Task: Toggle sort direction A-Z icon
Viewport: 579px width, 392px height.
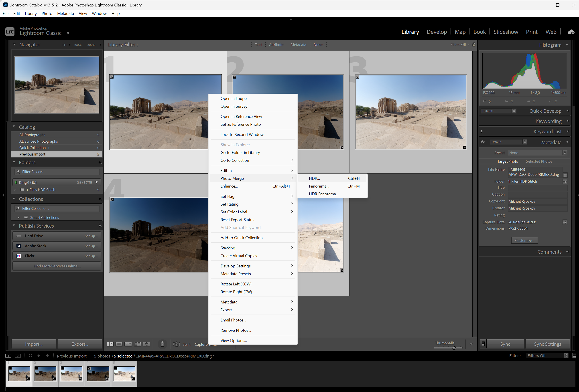Action: [x=176, y=344]
